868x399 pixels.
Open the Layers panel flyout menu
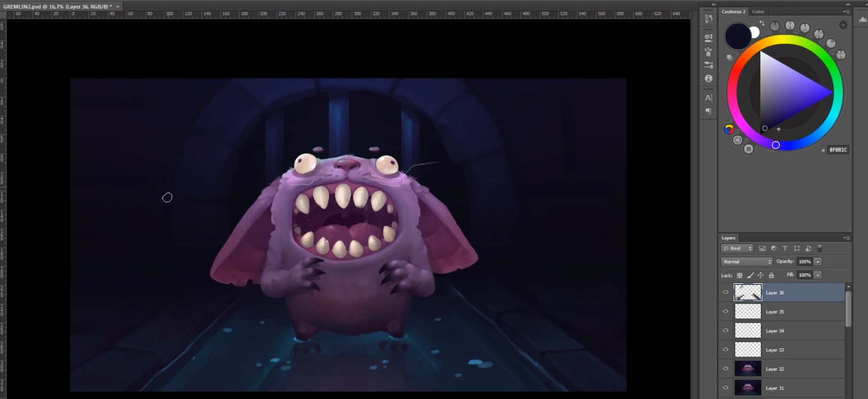point(847,238)
